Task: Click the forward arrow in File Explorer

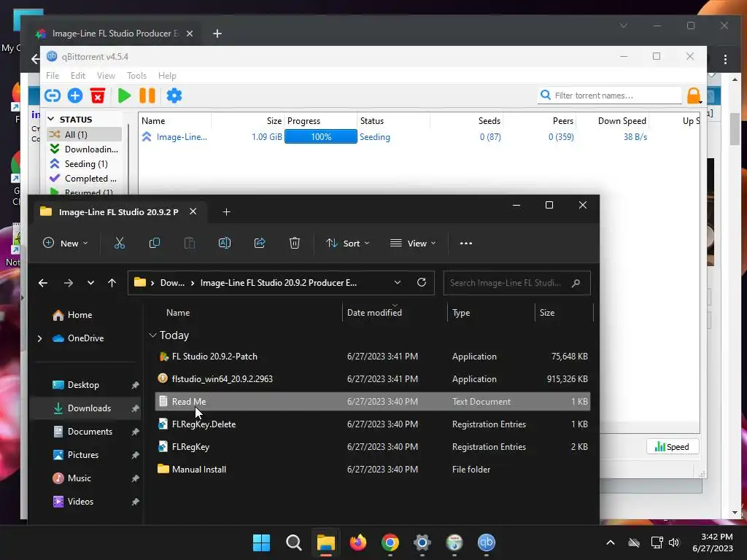Action: [x=68, y=283]
